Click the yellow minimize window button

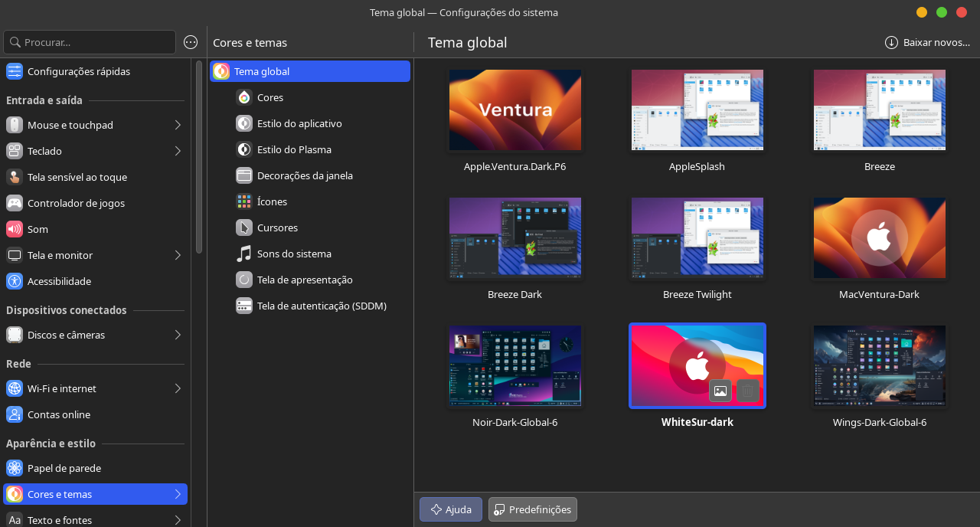coord(922,12)
